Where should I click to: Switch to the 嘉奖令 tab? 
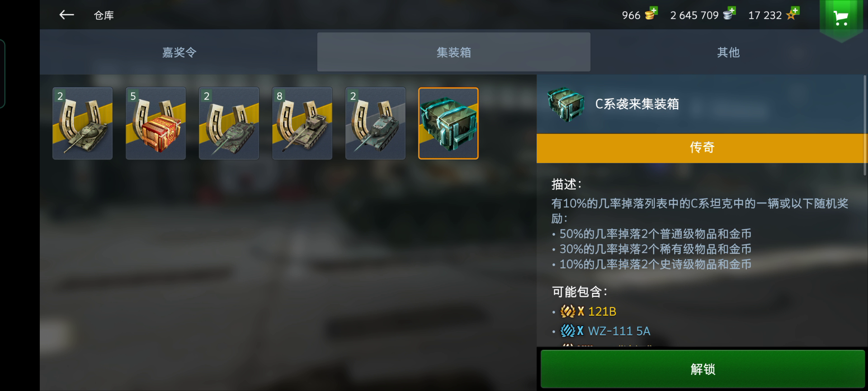point(179,52)
